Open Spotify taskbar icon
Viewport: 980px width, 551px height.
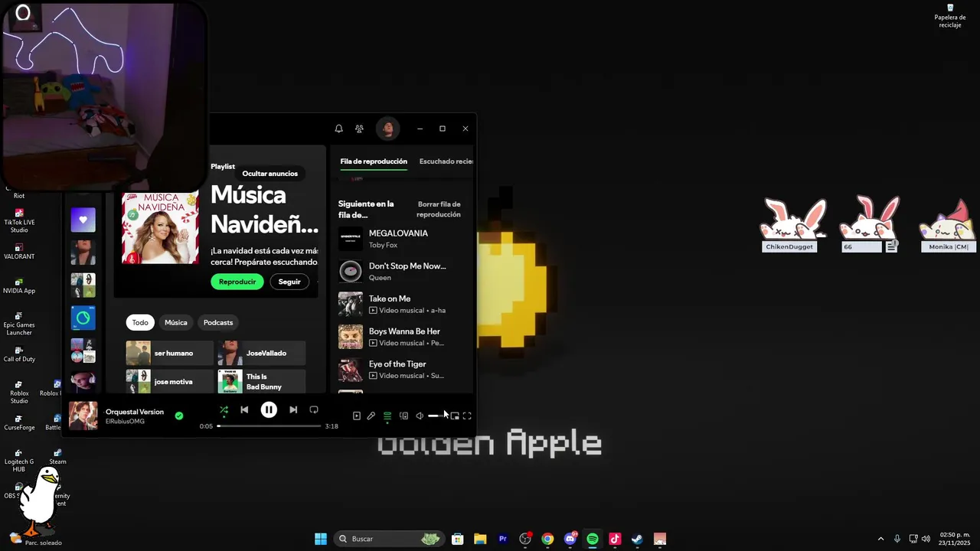pyautogui.click(x=593, y=539)
